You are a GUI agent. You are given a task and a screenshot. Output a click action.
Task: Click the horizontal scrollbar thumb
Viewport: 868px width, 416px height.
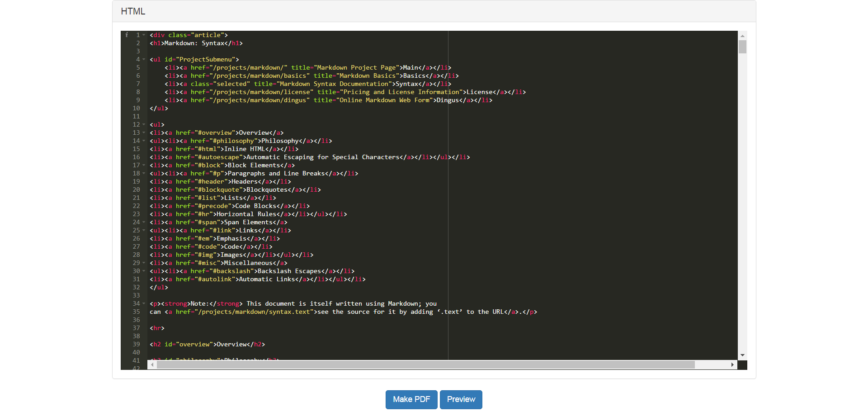tap(426, 364)
